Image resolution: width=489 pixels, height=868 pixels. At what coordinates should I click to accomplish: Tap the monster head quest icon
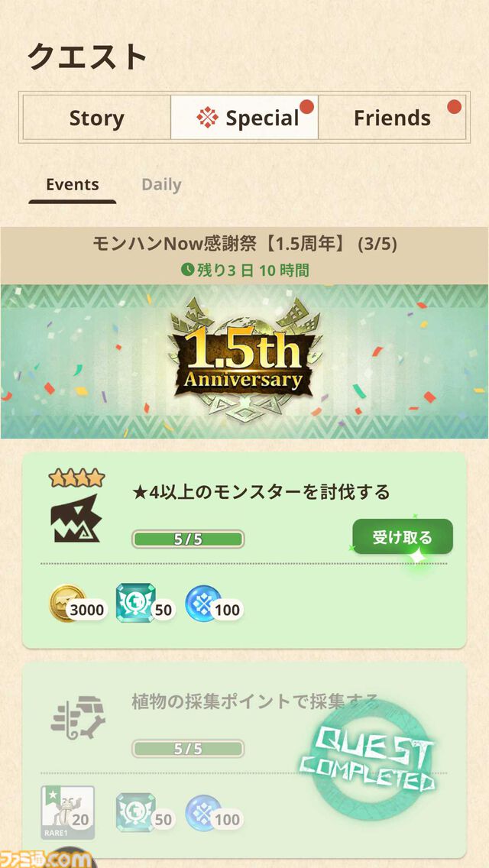(x=76, y=518)
